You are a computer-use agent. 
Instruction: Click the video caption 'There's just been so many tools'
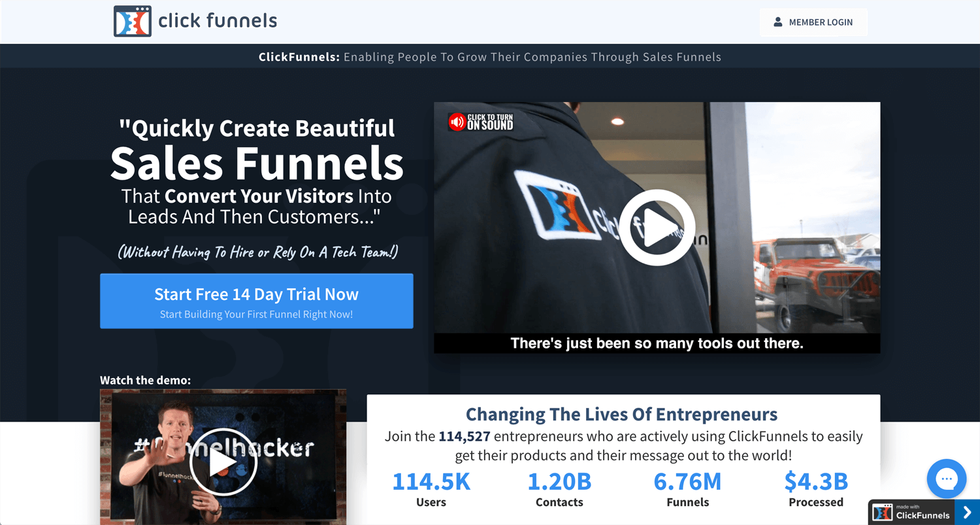pos(657,343)
